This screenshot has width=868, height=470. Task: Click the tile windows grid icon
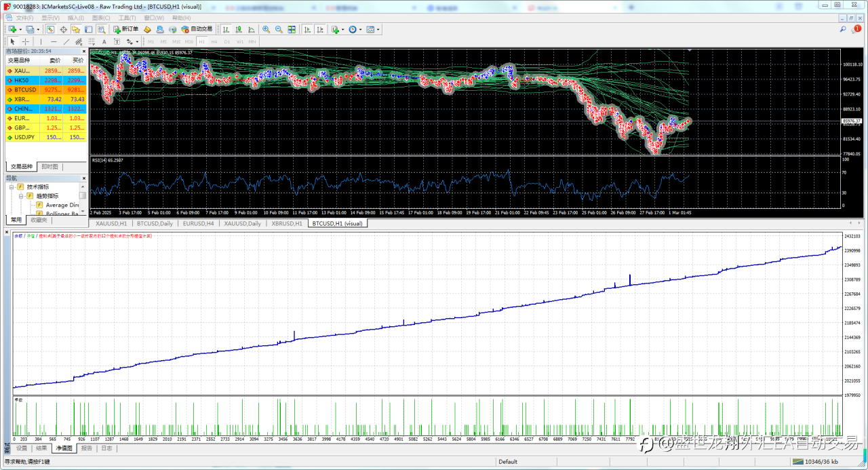coord(292,30)
